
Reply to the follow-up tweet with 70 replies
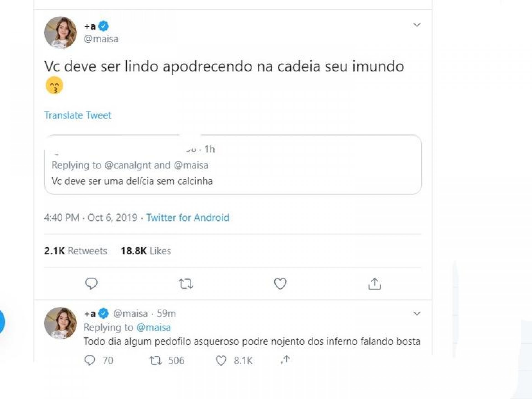point(90,360)
